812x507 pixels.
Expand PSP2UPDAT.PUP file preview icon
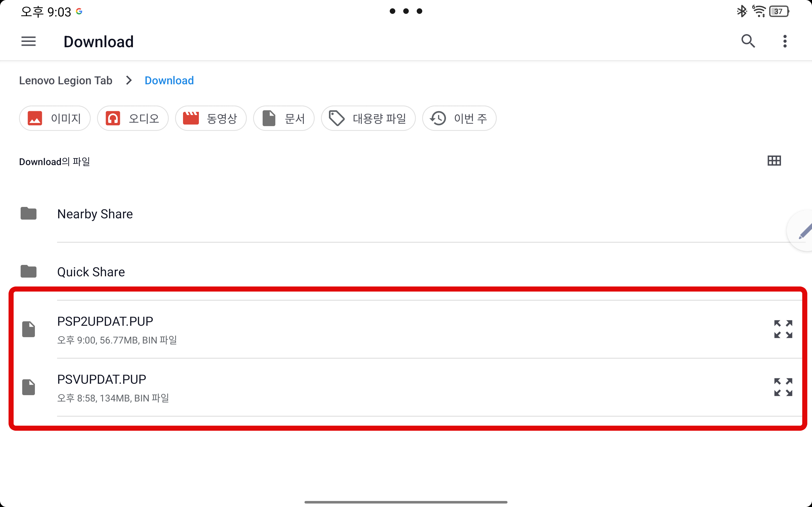point(783,329)
